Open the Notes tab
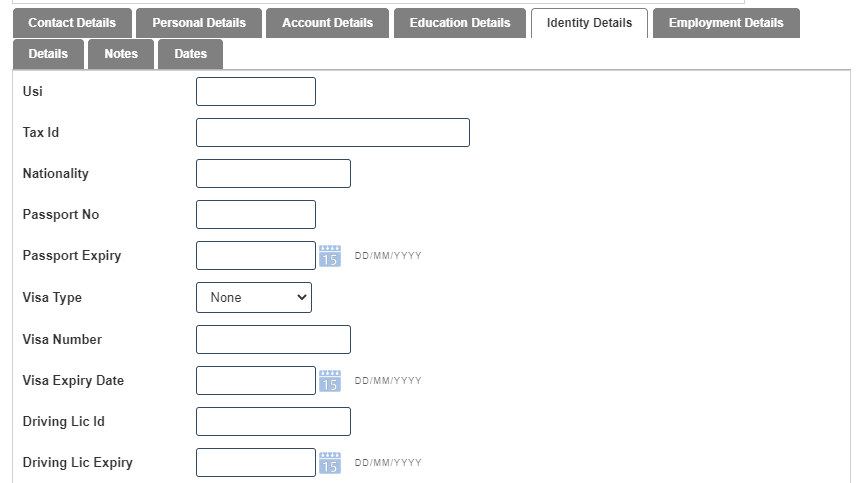The width and height of the screenshot is (867, 483). pos(121,54)
